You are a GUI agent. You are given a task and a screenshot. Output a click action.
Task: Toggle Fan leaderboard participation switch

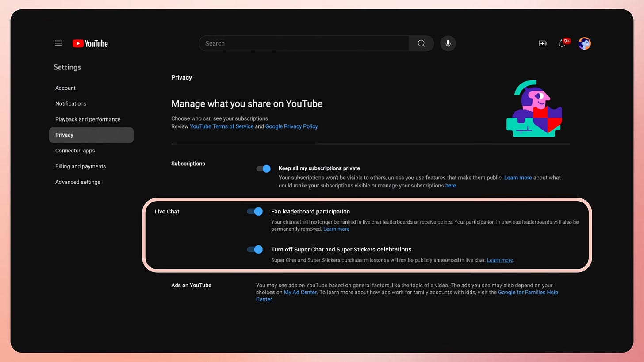pos(255,211)
